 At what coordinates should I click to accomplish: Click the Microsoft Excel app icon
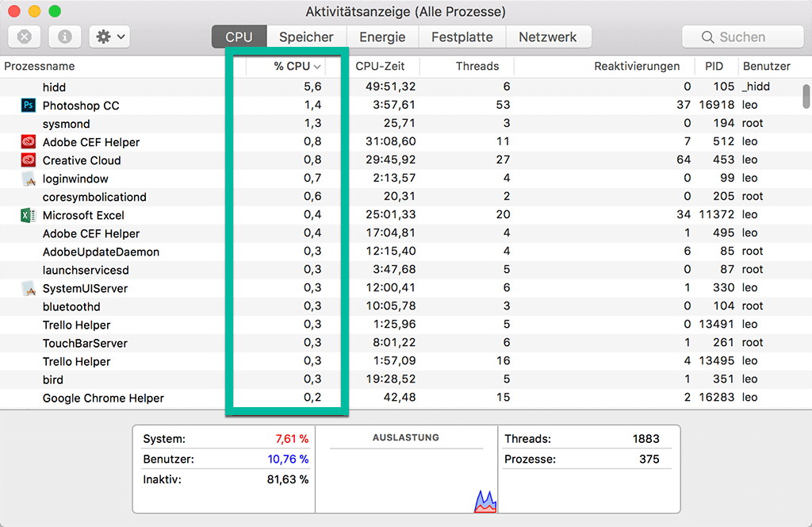click(28, 215)
